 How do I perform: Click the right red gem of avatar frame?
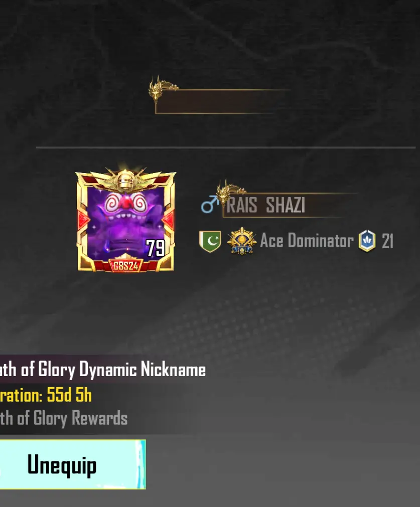pyautogui.click(x=168, y=220)
